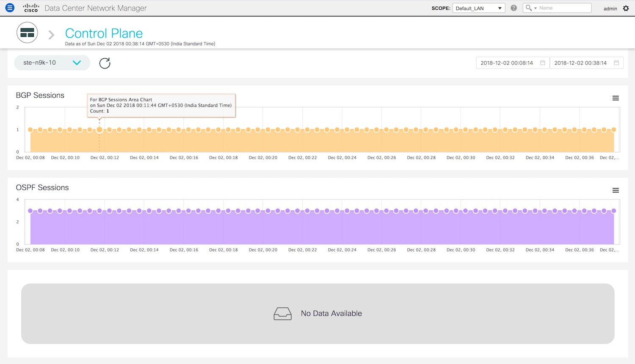Click the Control Plane page title

point(104,33)
